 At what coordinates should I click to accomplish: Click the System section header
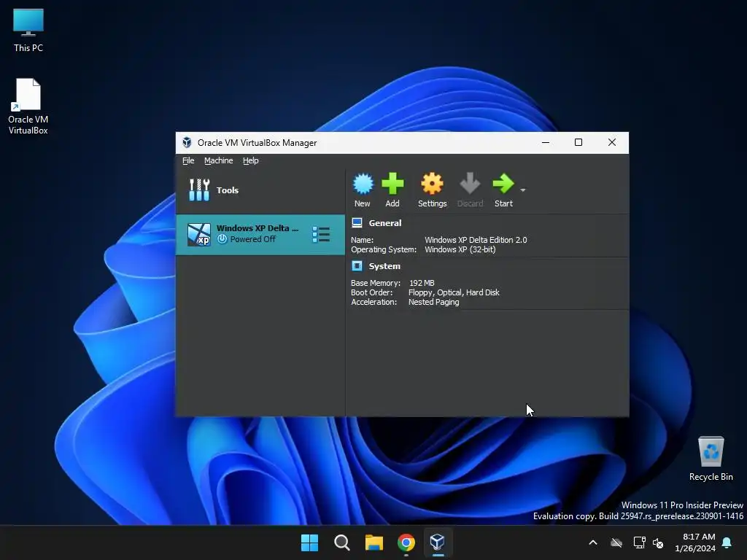coord(384,266)
